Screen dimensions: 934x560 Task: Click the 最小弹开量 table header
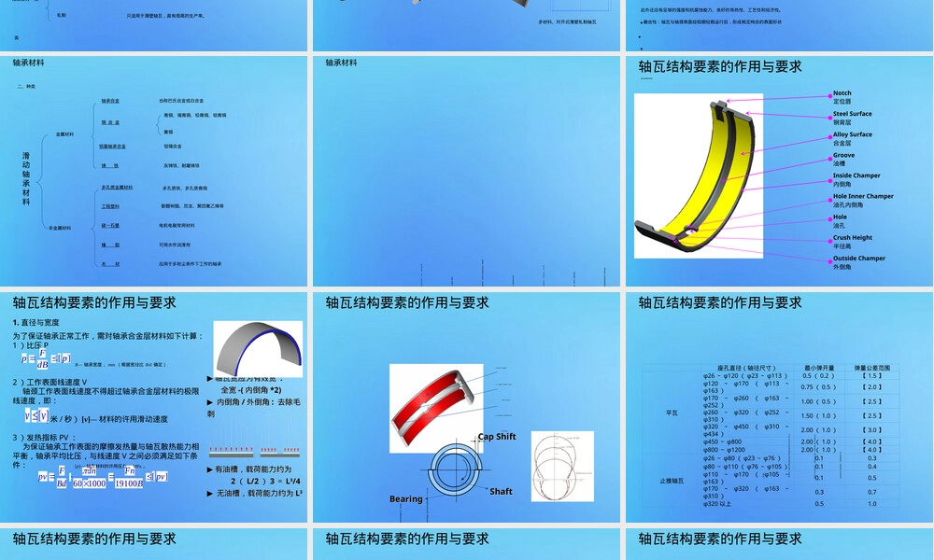[819, 368]
